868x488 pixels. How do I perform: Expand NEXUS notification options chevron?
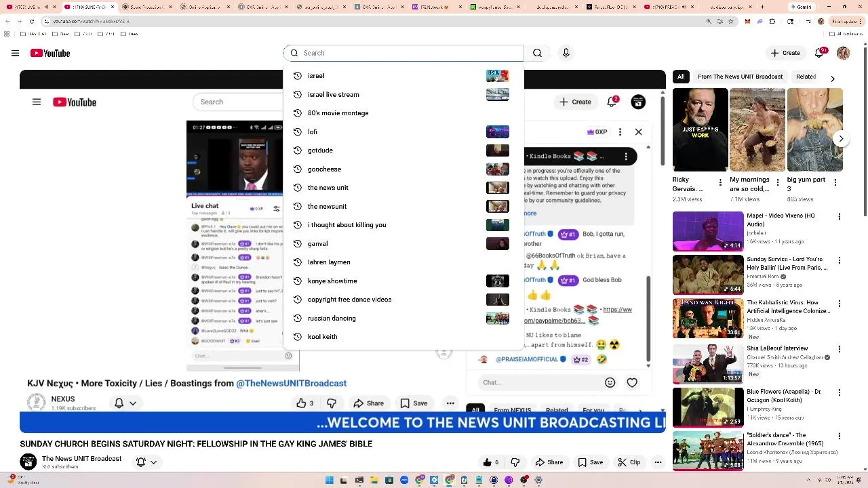tap(133, 403)
